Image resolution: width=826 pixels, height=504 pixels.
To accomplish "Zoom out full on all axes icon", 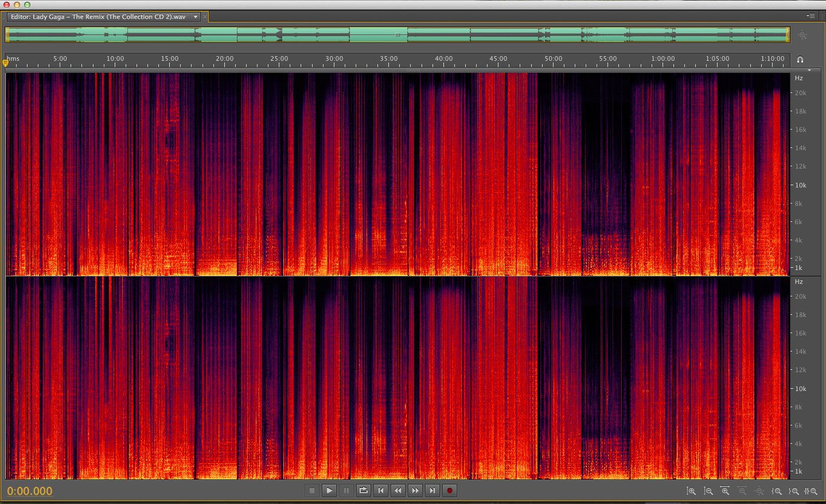I will click(x=759, y=491).
